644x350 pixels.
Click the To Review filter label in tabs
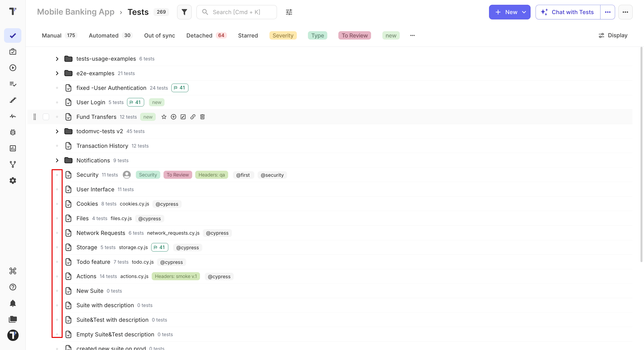pyautogui.click(x=355, y=36)
